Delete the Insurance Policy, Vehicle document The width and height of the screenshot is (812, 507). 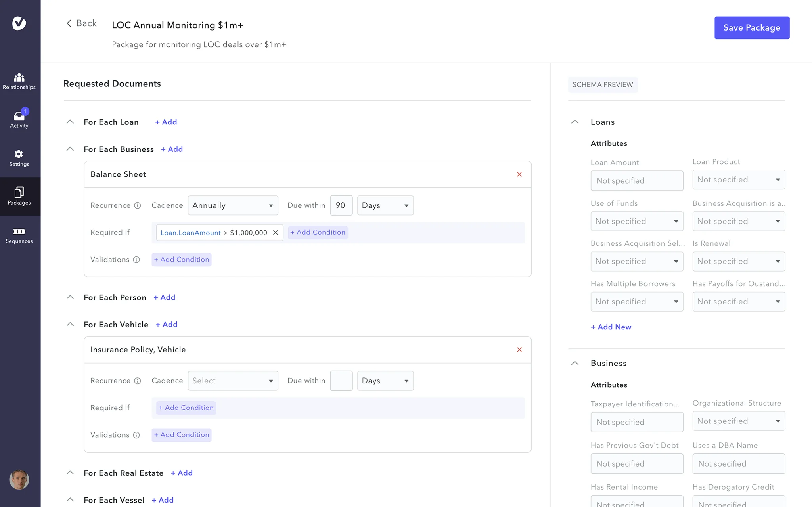click(x=519, y=350)
